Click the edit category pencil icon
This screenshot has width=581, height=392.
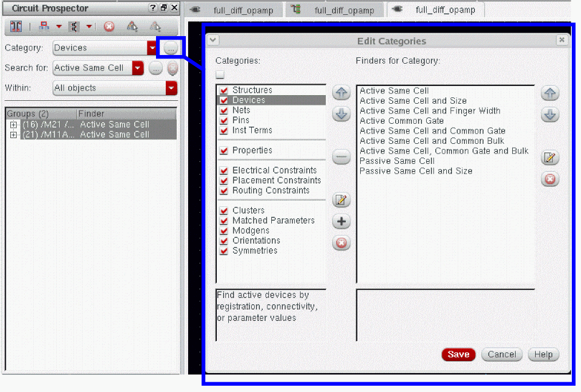[x=341, y=200]
